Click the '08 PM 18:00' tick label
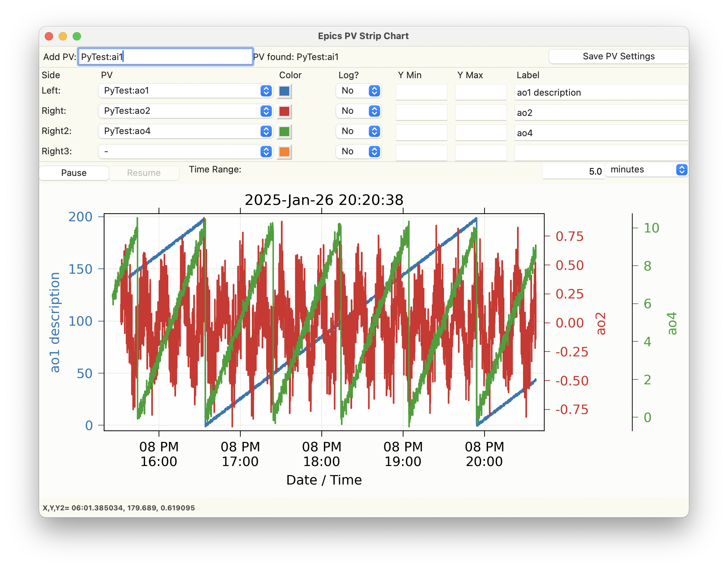Viewport: 728px width, 569px height. pos(321,454)
